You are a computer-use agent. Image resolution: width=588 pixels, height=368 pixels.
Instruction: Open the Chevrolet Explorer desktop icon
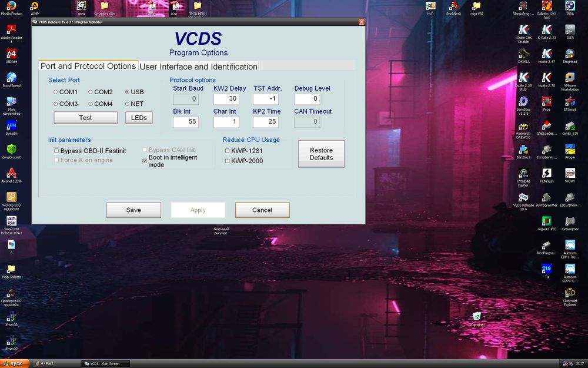pos(570,297)
